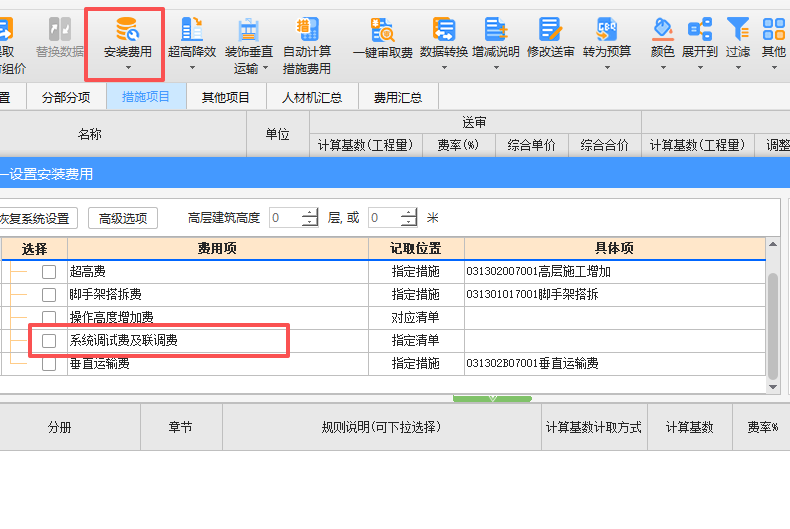Screen dimensions: 790x529
Task: Open the 费用汇总 tab
Action: 398,97
